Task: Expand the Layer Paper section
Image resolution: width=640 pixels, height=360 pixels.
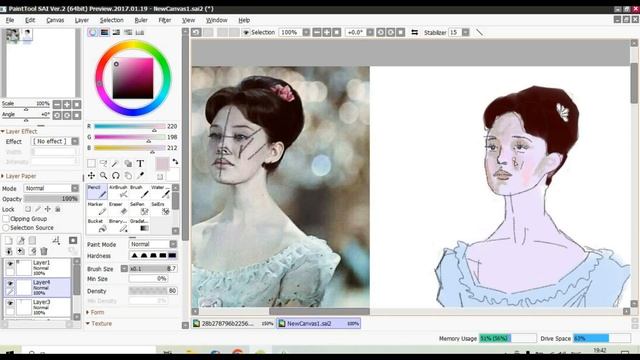Action: coord(19,176)
